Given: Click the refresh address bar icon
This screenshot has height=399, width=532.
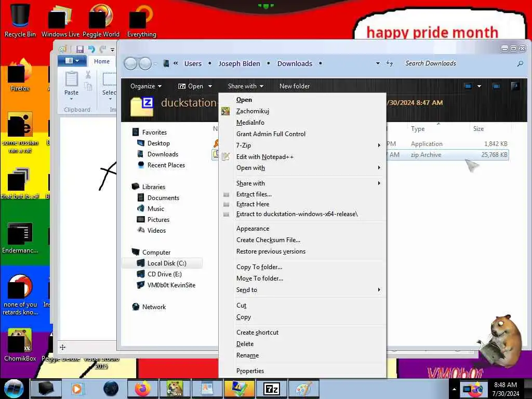Looking at the screenshot, I should [390, 63].
